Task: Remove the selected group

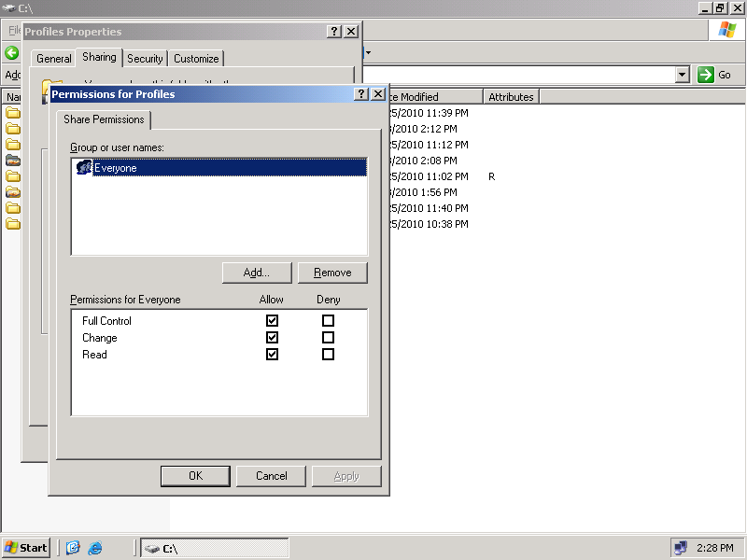Action: (332, 273)
